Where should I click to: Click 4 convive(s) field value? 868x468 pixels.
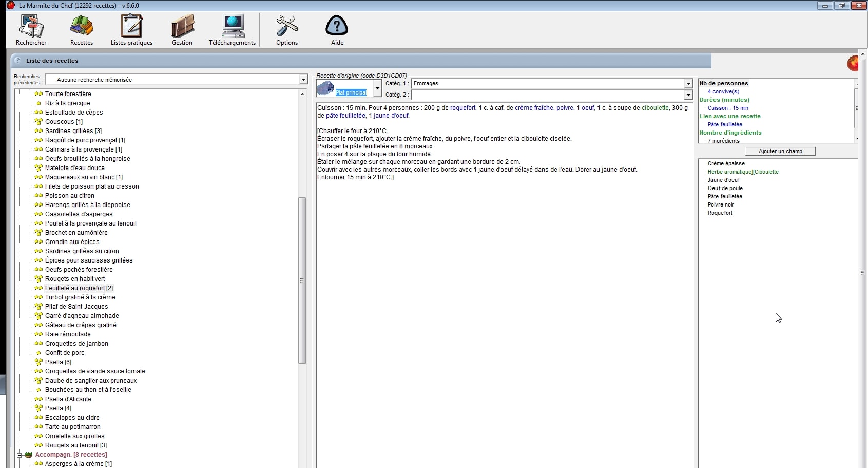(723, 91)
